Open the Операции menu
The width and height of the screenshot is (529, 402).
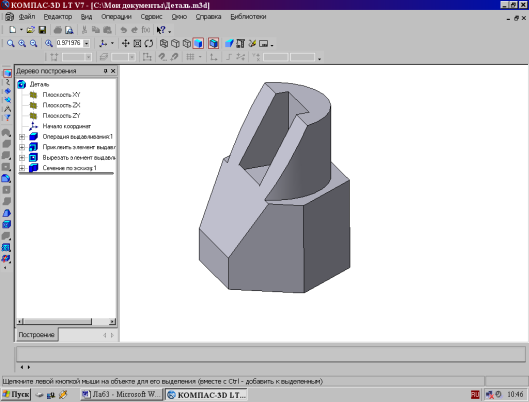(116, 17)
